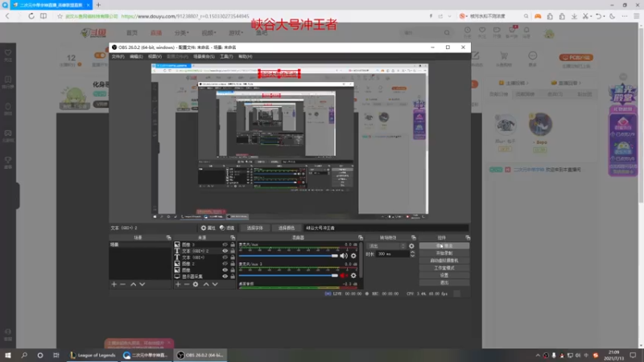Screen dimensions: 644x362
Task: Switch to League of Legends taskbar app
Action: tap(93, 355)
